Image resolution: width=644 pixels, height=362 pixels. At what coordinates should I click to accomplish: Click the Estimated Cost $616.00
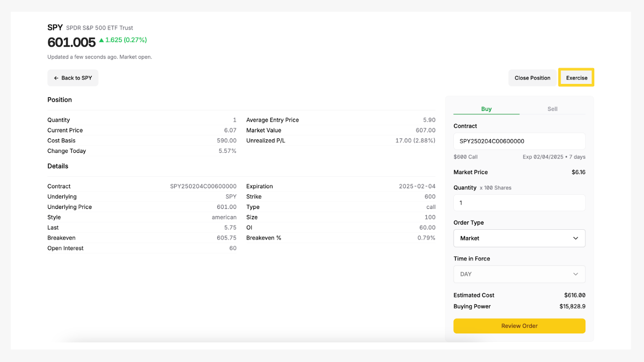tap(575, 295)
